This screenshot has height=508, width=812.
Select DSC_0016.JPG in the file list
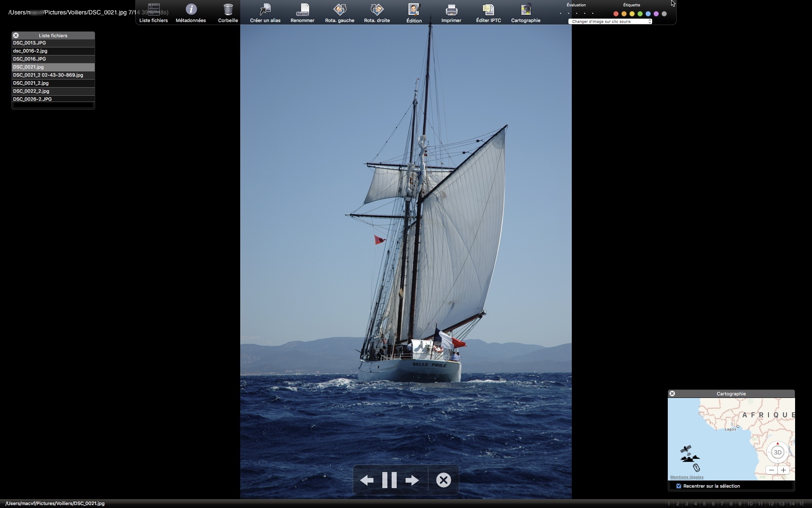(53, 59)
